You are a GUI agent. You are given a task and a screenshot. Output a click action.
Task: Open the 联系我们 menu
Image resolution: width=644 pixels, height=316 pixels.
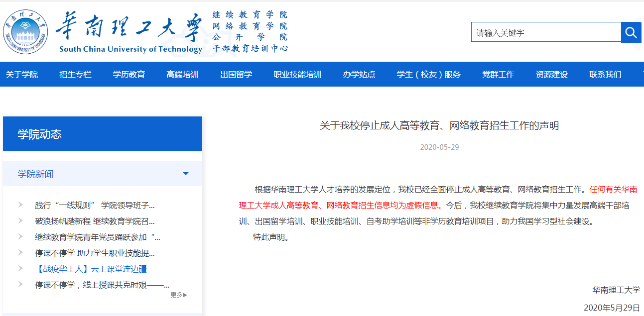pyautogui.click(x=605, y=75)
